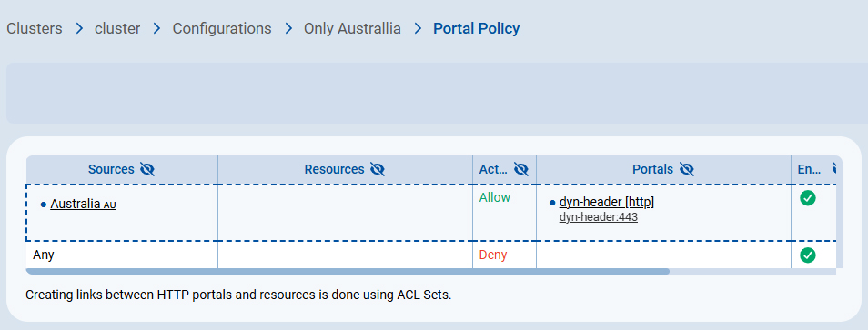Open the dyn-header:443 link
The width and height of the screenshot is (868, 330).
pos(599,217)
